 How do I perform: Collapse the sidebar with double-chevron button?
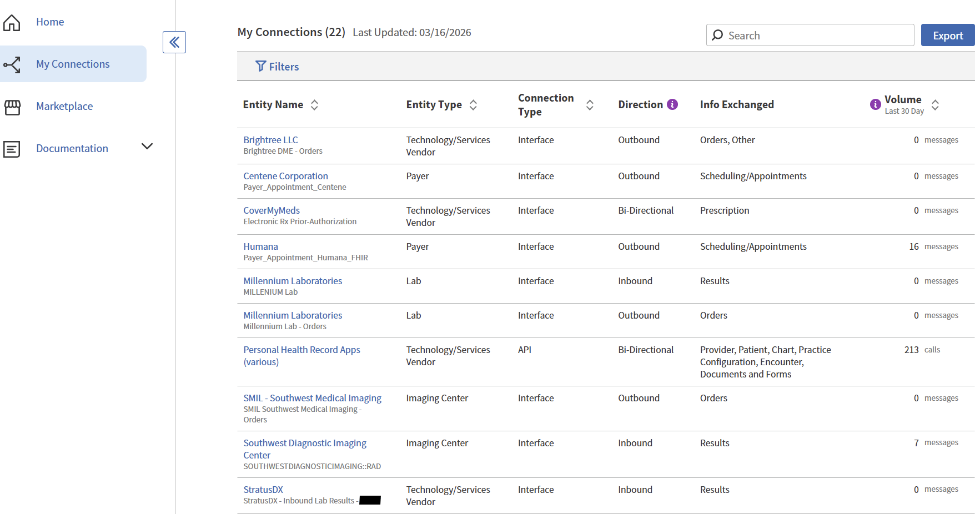pos(174,42)
